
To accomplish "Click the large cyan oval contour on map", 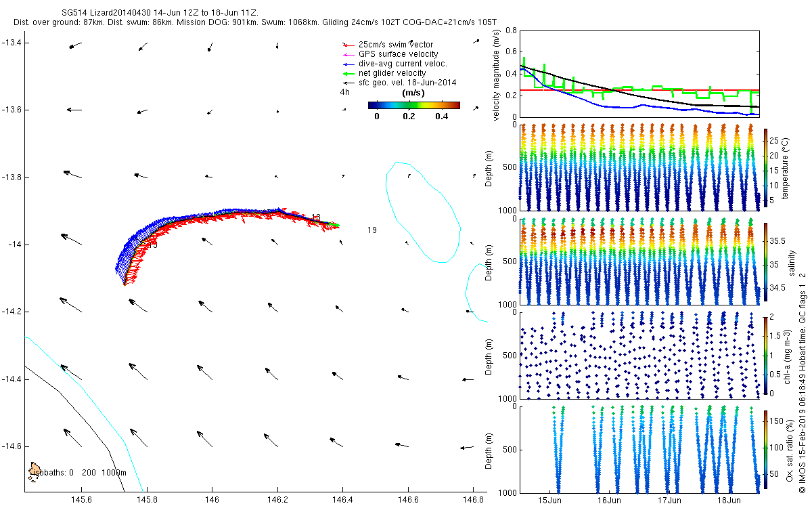I will point(422,211).
